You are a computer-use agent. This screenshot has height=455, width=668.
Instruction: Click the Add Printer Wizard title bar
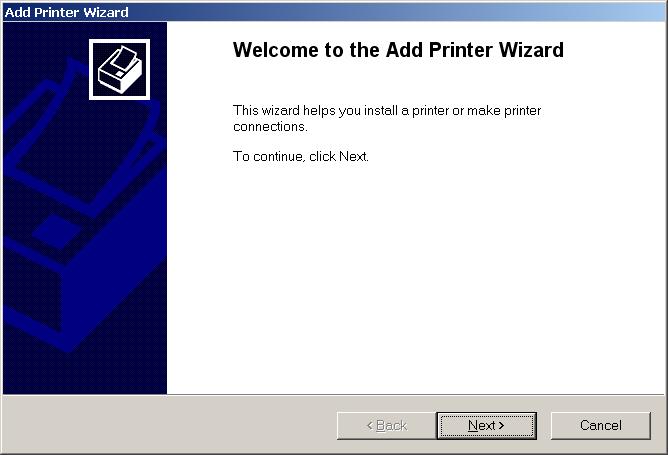[333, 12]
